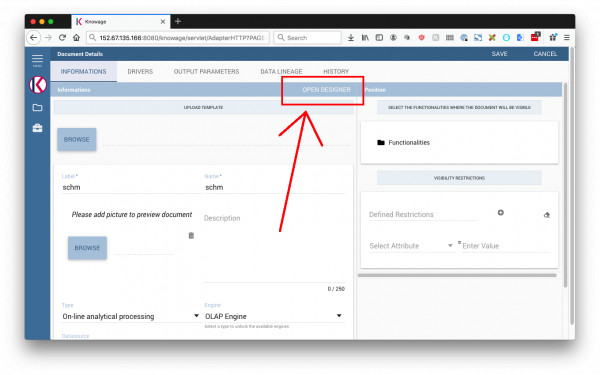The image size is (600, 375).
Task: Switch to the Informations tab
Action: coord(83,72)
